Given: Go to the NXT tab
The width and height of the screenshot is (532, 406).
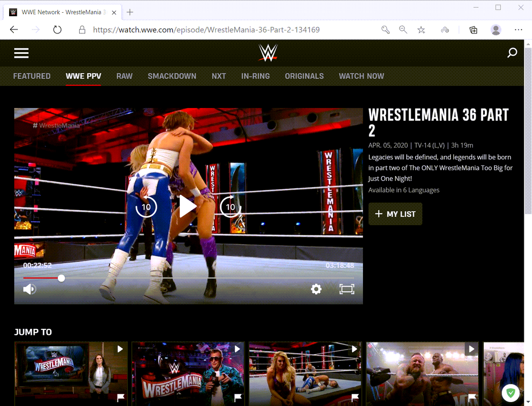Looking at the screenshot, I should click(219, 76).
